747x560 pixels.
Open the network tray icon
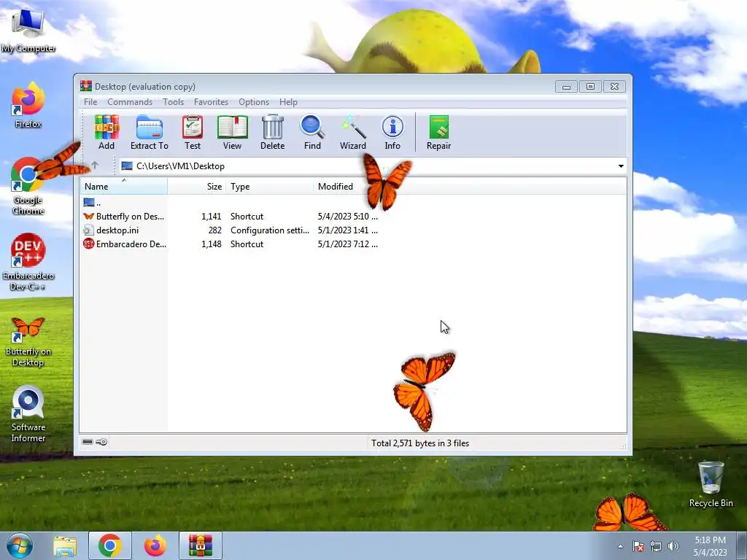click(656, 547)
